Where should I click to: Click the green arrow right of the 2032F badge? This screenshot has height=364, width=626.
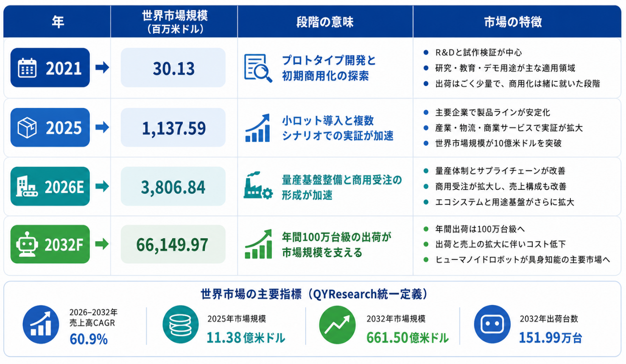click(102, 244)
